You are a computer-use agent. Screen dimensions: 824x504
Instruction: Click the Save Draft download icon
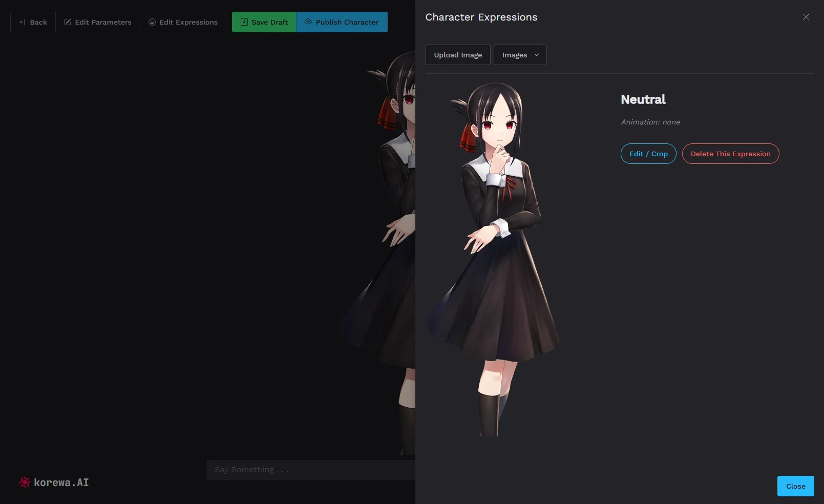[x=245, y=22]
